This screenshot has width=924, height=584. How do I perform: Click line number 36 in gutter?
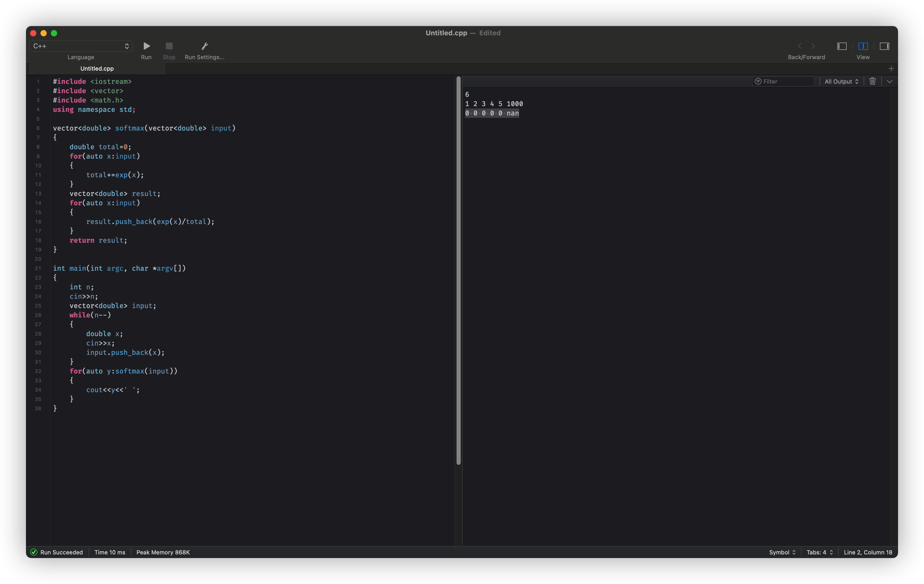[x=38, y=409]
